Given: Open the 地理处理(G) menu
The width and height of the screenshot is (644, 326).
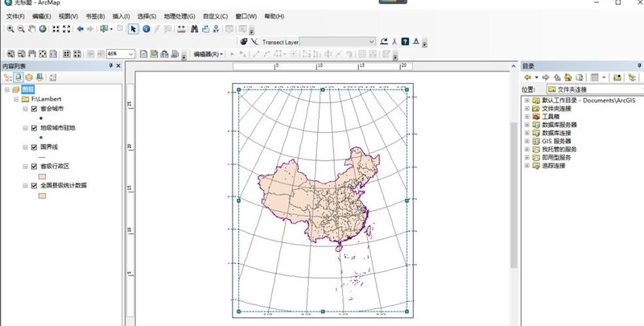Looking at the screenshot, I should (179, 16).
